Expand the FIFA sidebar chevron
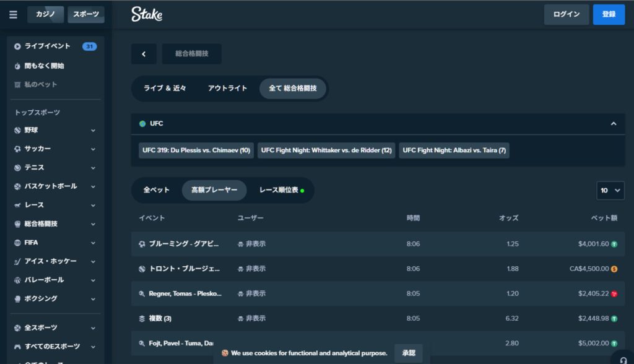Image resolution: width=634 pixels, height=364 pixels. pyautogui.click(x=93, y=243)
